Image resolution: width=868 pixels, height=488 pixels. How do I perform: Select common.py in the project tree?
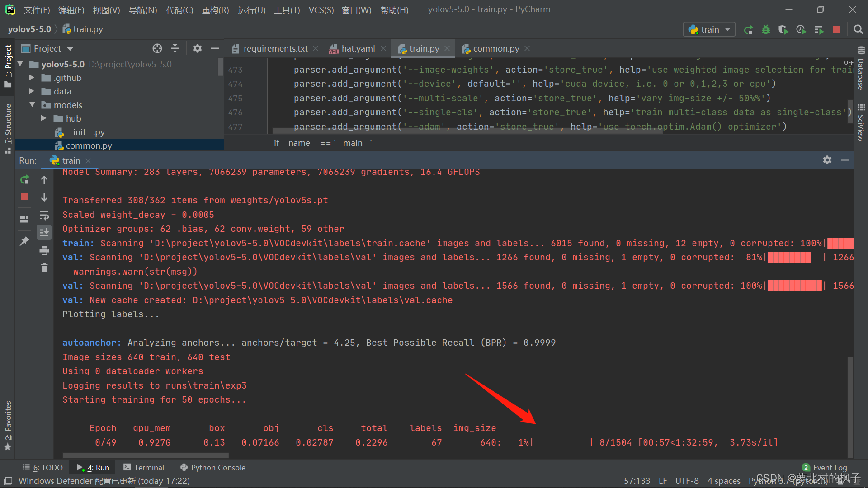coord(89,145)
